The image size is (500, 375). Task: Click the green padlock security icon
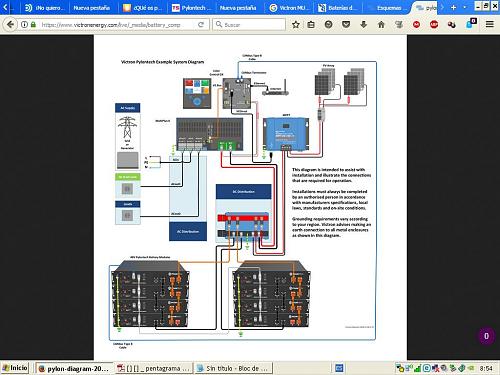33,24
